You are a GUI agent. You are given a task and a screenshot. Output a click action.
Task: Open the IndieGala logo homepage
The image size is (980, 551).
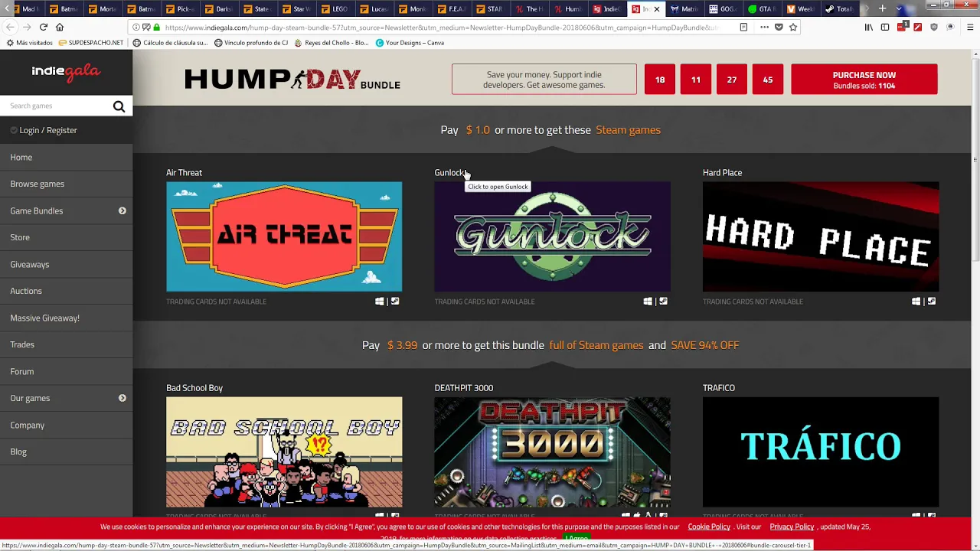pyautogui.click(x=66, y=72)
